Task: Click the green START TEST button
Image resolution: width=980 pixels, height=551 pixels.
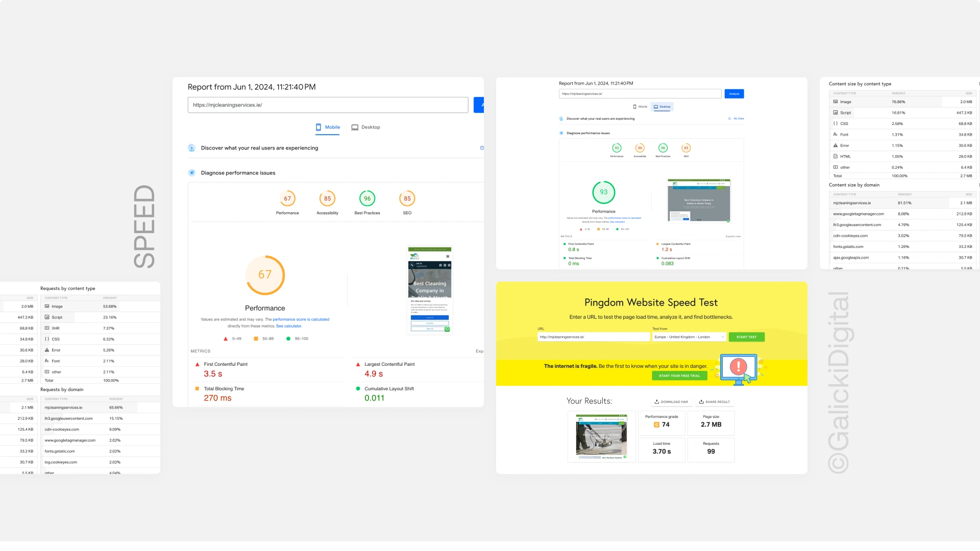Action: tap(747, 337)
